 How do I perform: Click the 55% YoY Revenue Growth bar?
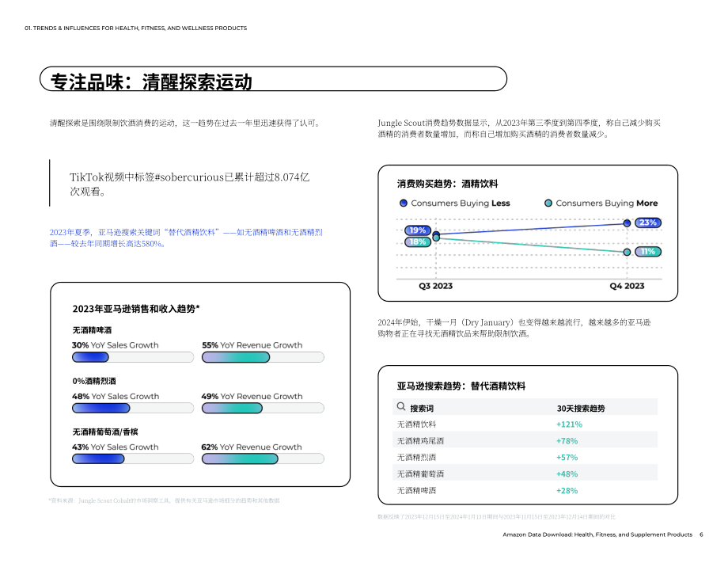(x=263, y=357)
